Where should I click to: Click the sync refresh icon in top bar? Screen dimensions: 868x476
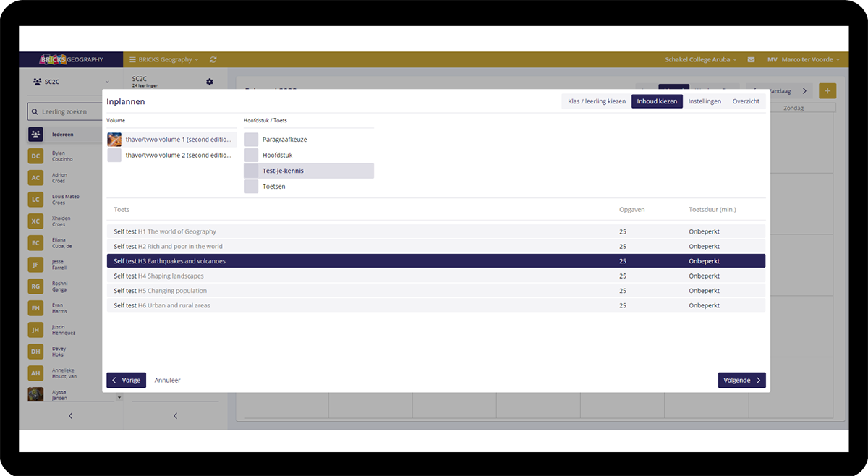pyautogui.click(x=213, y=60)
